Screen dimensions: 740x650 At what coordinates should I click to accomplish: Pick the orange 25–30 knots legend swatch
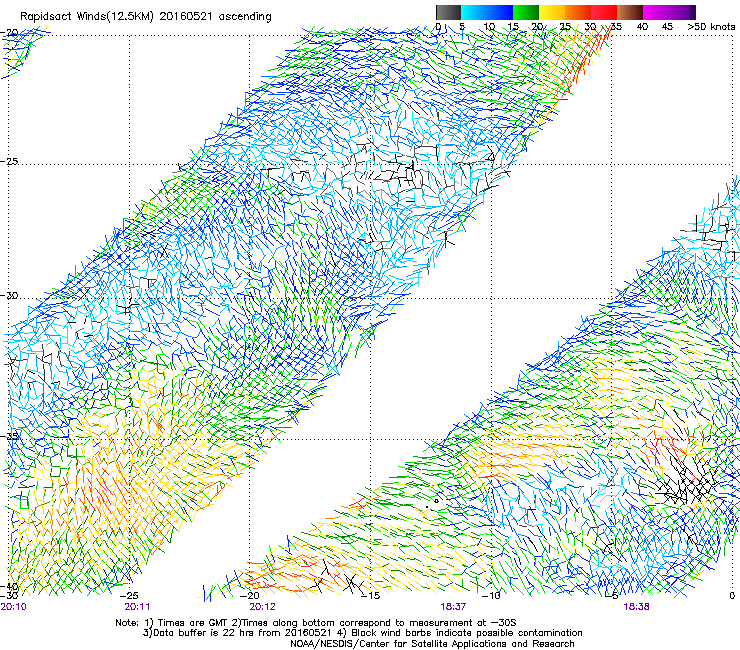(579, 12)
